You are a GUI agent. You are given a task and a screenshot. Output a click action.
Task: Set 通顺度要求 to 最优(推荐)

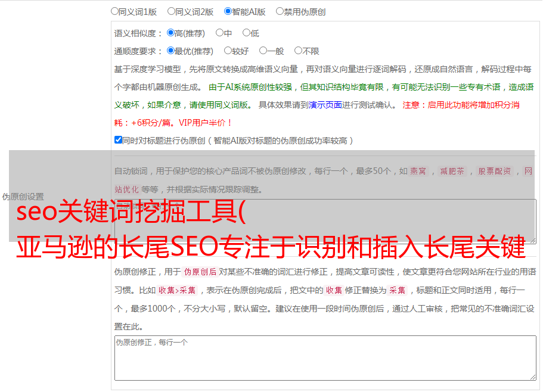[170, 51]
